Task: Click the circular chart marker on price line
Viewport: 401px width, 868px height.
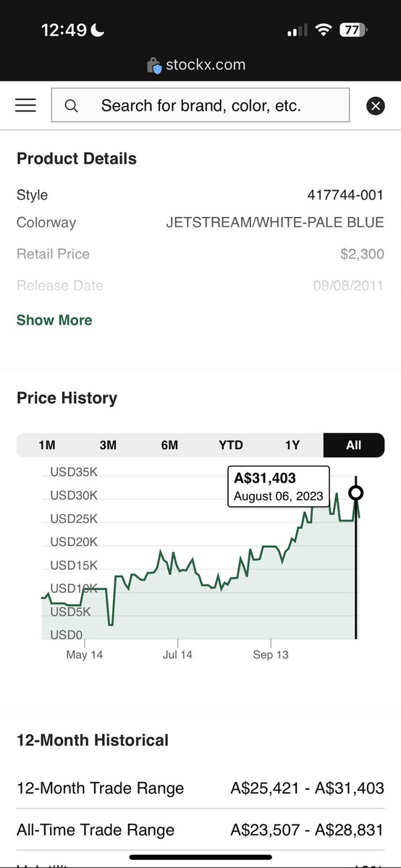Action: [356, 493]
